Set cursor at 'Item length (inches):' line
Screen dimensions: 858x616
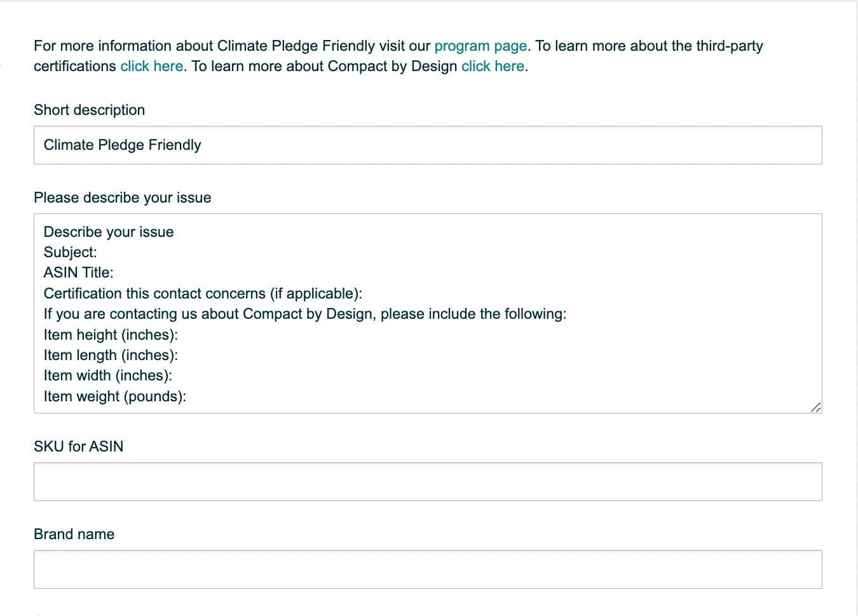coord(111,355)
